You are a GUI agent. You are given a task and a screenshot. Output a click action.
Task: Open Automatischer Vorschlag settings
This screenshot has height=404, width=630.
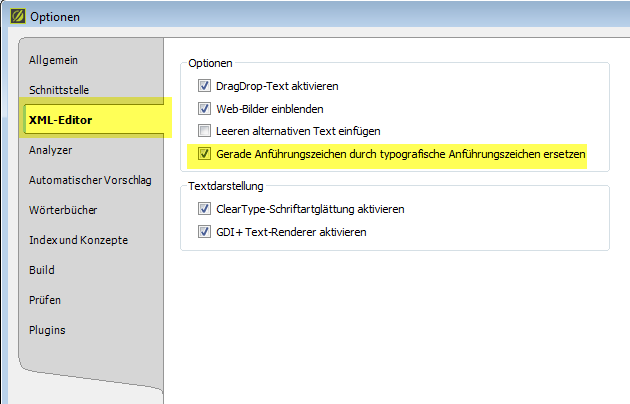[x=90, y=180]
